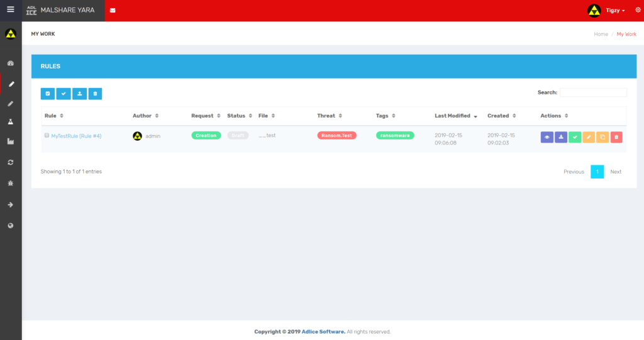Open the dashboard gauge icon in sidebar
The height and width of the screenshot is (340, 644).
[x=11, y=63]
